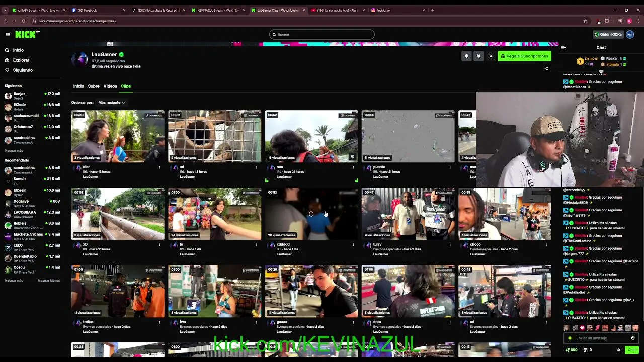The width and height of the screenshot is (644, 362).
Task: Open Explorar in the sidebar
Action: click(x=21, y=60)
